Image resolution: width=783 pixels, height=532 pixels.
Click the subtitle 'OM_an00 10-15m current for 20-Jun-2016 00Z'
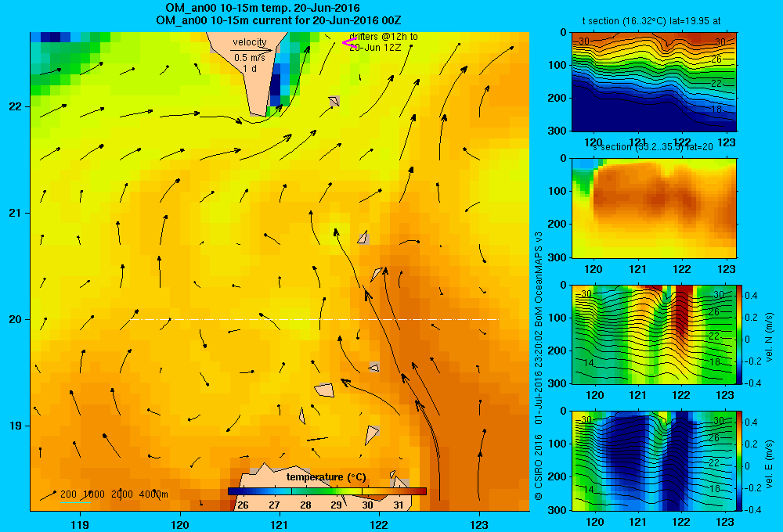pos(278,20)
